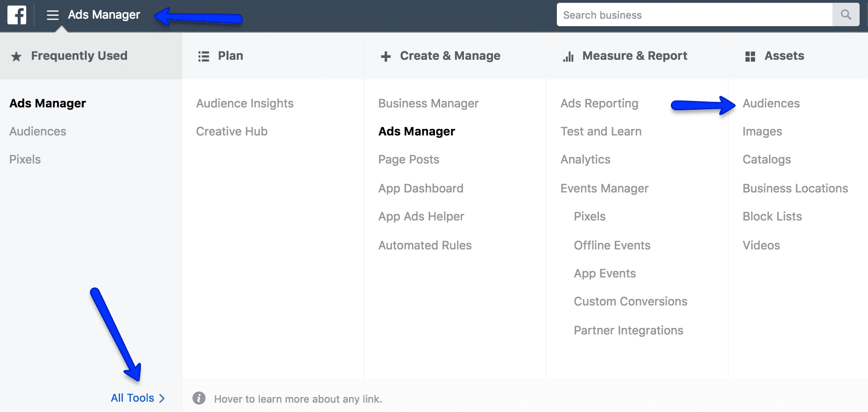The width and height of the screenshot is (868, 412).
Task: Go to Automated Rules
Action: [x=425, y=245]
